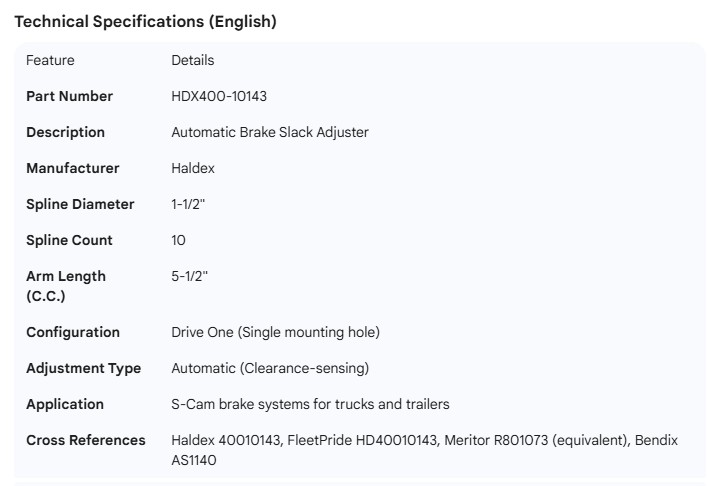Click the Part Number row label
The image size is (708, 486).
69,96
